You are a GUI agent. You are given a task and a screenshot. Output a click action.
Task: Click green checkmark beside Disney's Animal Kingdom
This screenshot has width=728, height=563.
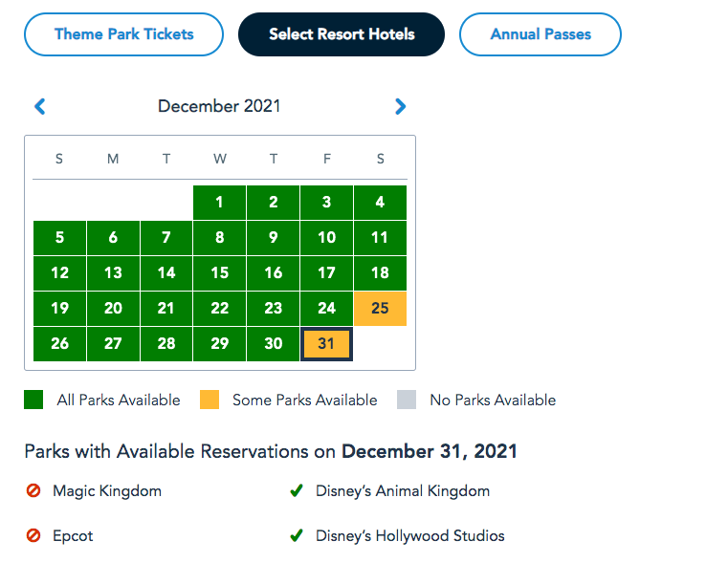[297, 491]
